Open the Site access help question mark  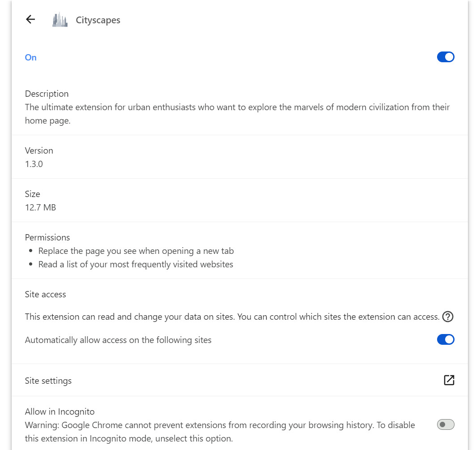coord(448,317)
